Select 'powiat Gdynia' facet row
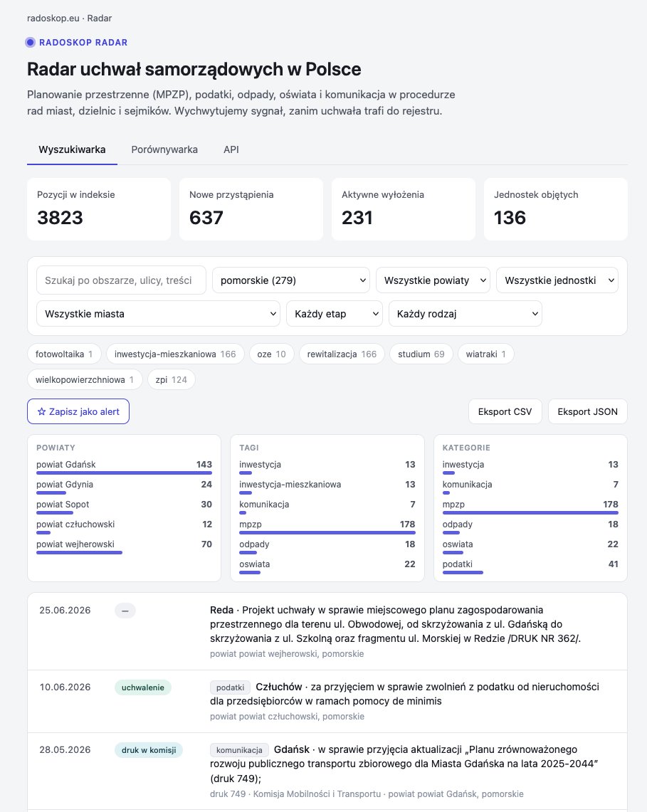The height and width of the screenshot is (812, 647). coord(125,487)
